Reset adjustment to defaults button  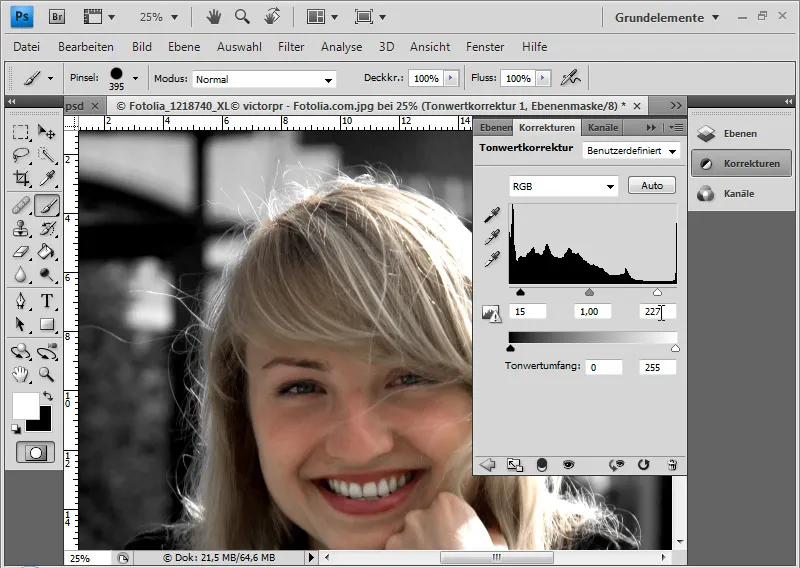click(643, 464)
